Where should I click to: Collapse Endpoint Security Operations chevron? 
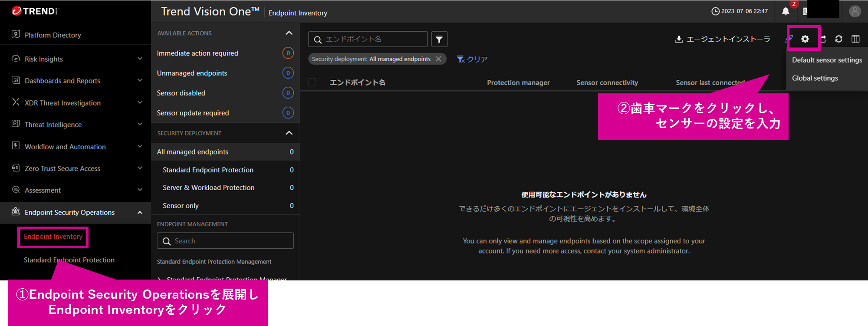[x=140, y=212]
